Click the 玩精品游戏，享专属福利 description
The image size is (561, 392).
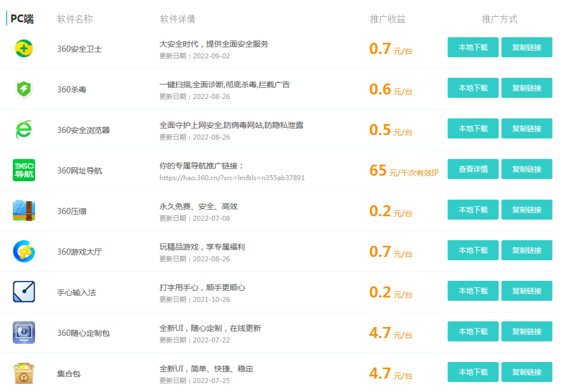click(202, 247)
